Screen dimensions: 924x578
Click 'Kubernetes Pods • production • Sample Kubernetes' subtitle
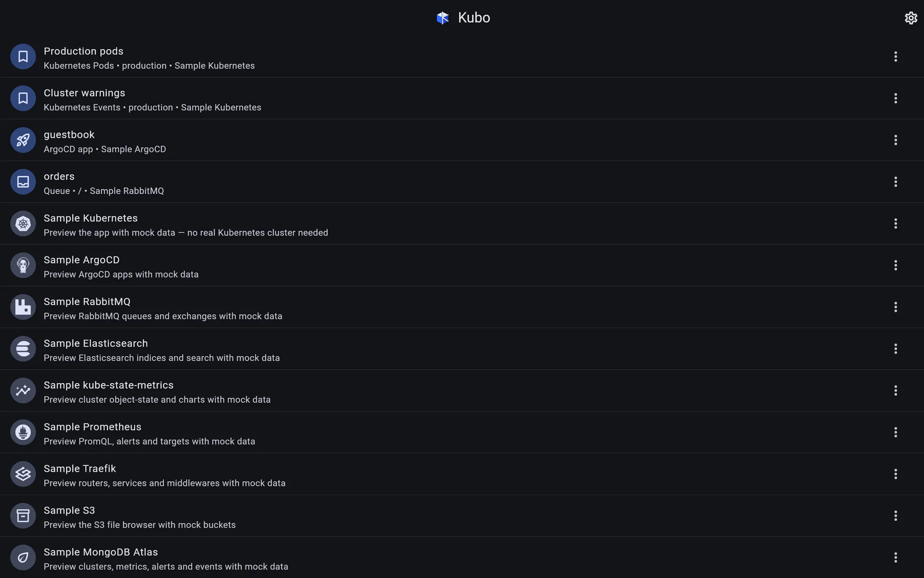coord(149,66)
